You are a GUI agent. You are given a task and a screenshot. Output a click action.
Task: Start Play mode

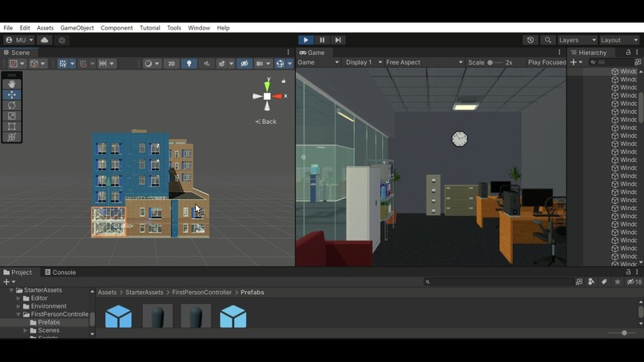(x=306, y=40)
